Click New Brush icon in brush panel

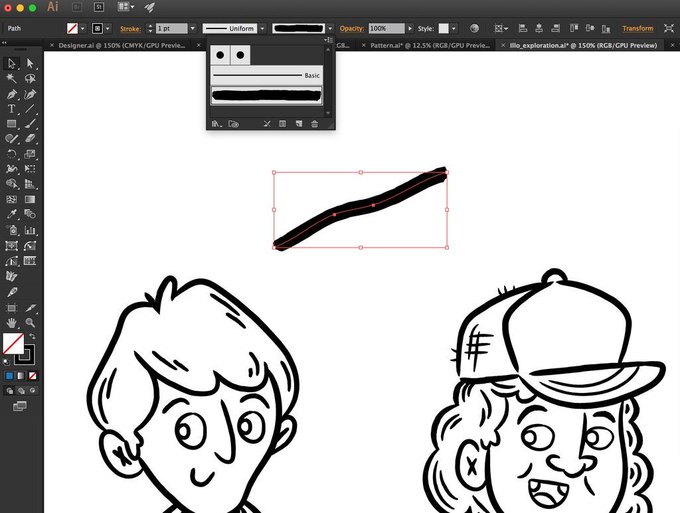coord(299,124)
